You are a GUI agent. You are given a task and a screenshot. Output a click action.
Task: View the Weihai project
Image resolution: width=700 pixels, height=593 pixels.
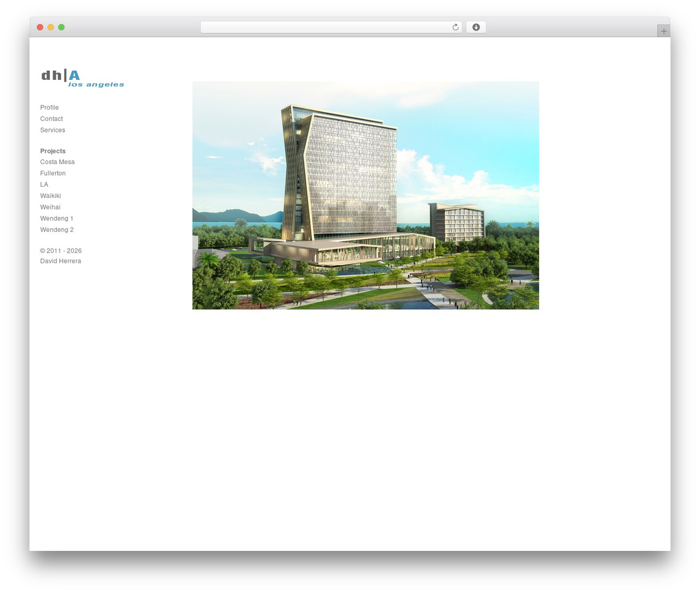pyautogui.click(x=50, y=207)
